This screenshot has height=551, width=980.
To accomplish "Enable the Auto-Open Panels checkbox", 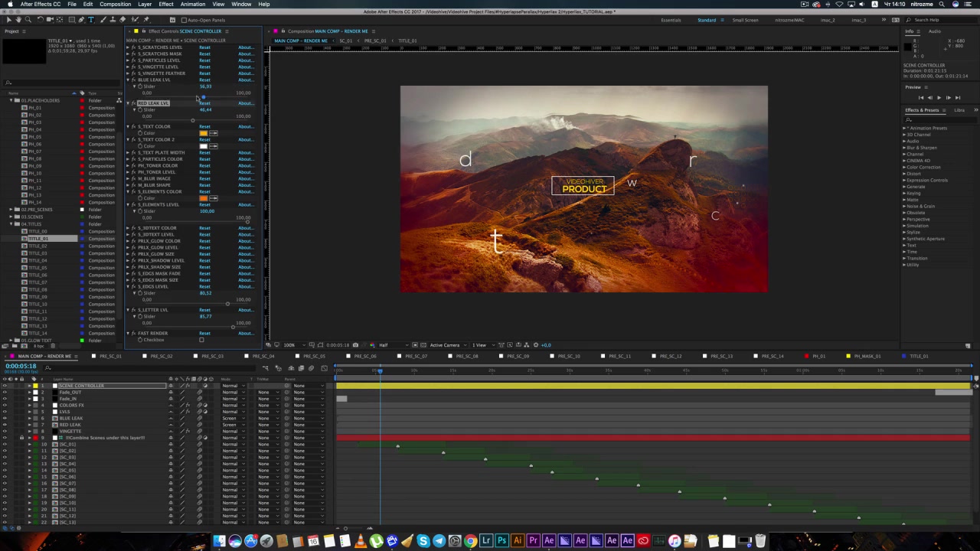I will [x=184, y=20].
